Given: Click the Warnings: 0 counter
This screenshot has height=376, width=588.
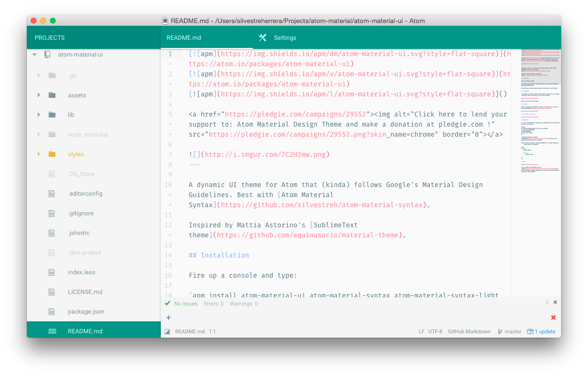Looking at the screenshot, I should [x=243, y=304].
